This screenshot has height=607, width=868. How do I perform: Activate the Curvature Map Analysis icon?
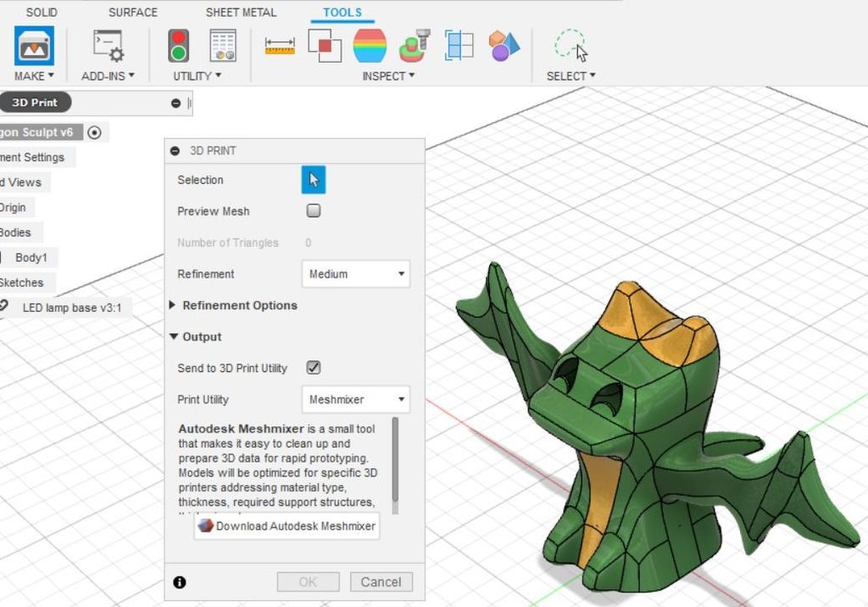[x=370, y=47]
